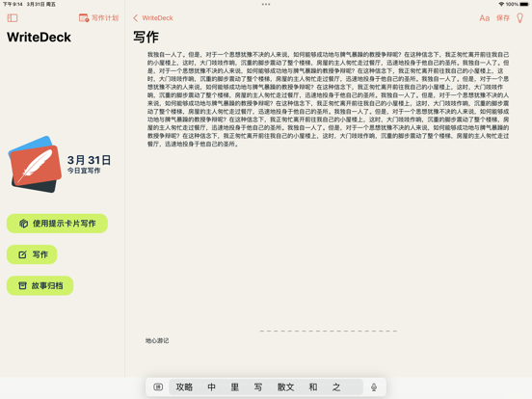Screen dimensions: 532x399
Task: Open Aa font settings
Action: 484,18
